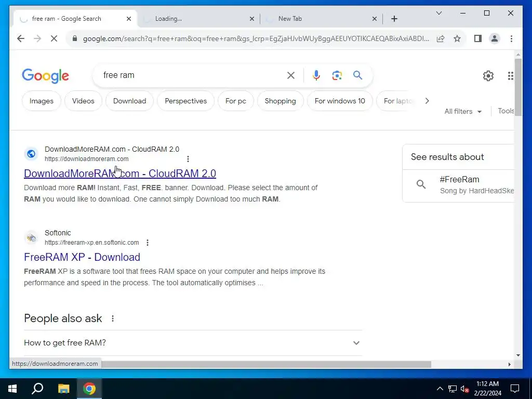Select the Perspectives filter chip
The image size is (532, 399).
point(185,101)
